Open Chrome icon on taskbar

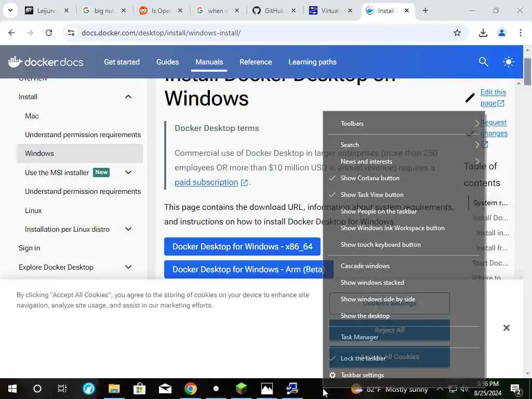[190, 389]
